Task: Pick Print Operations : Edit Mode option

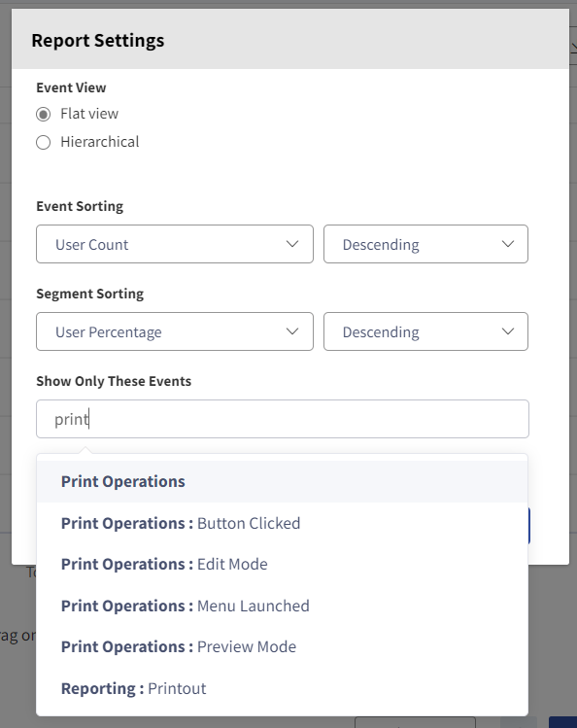Action: click(282, 564)
